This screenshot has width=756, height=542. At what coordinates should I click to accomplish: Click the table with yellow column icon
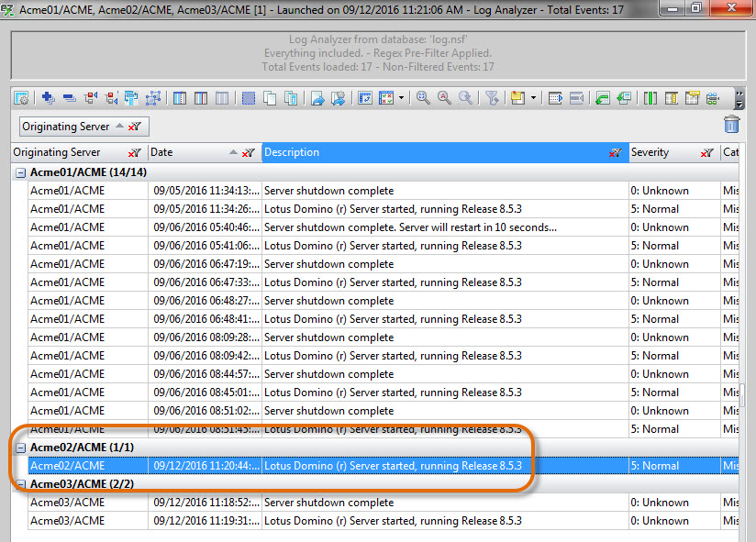tap(672, 98)
